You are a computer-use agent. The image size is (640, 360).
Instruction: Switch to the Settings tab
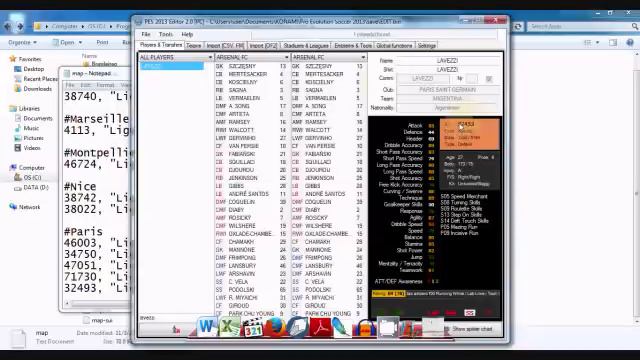point(427,46)
